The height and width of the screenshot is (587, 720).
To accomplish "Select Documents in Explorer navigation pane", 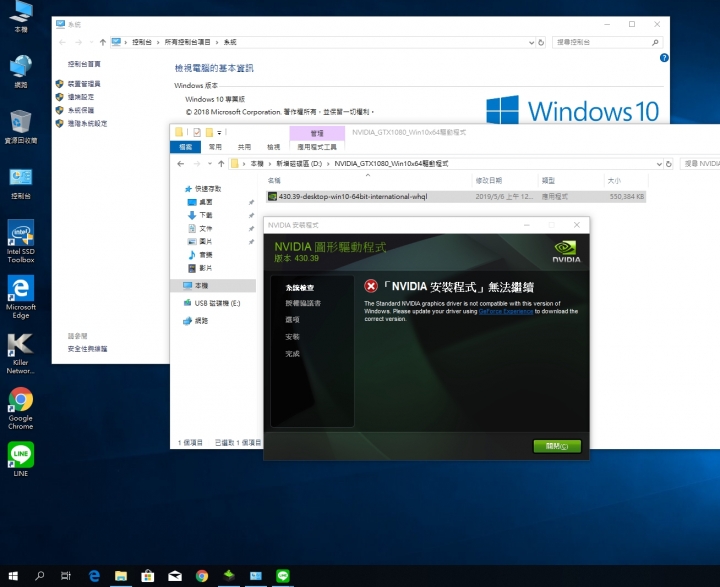I will point(206,228).
